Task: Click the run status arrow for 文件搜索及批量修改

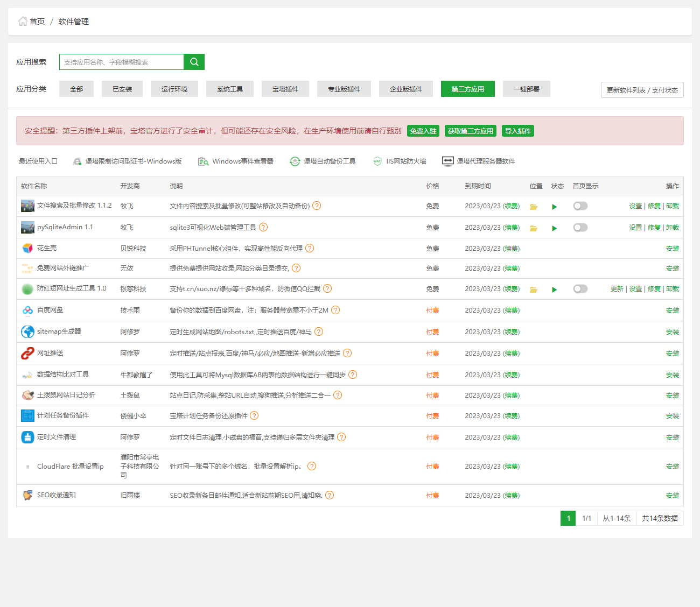Action: pos(555,207)
